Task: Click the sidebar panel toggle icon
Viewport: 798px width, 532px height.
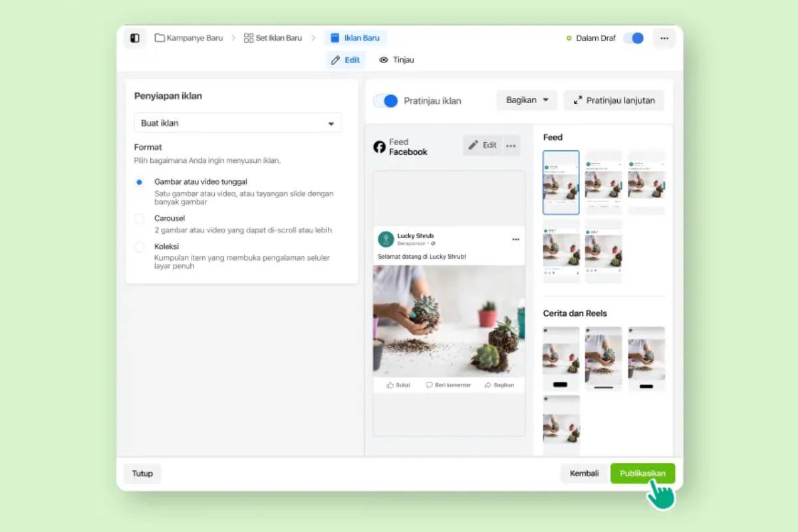Action: pos(135,38)
